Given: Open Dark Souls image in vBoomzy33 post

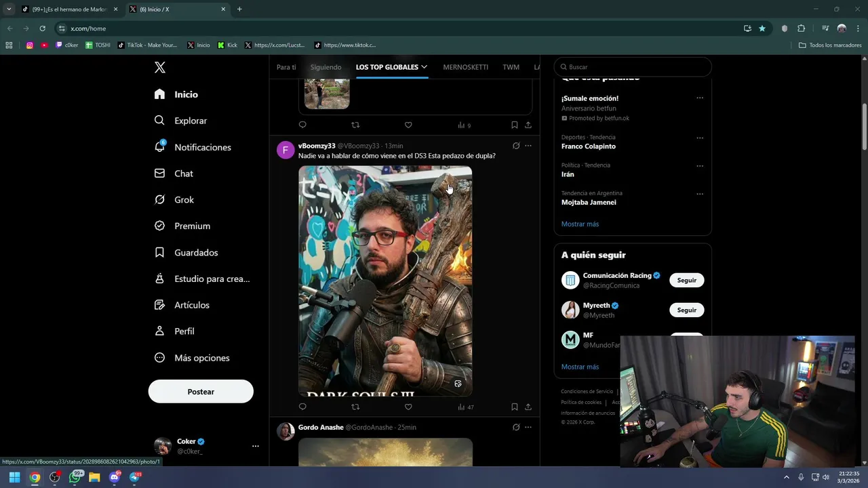Looking at the screenshot, I should pos(385,281).
